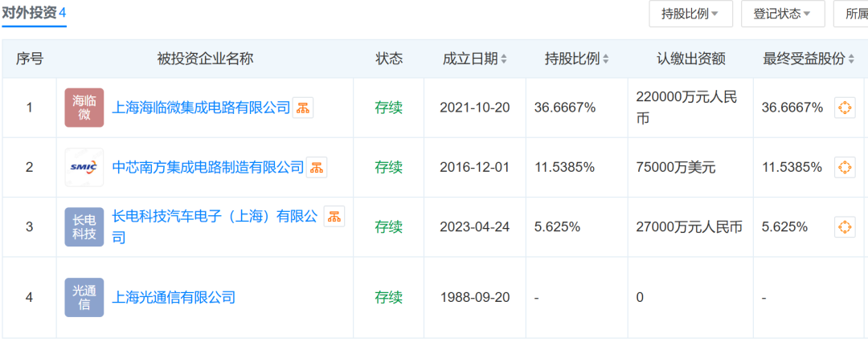Click the 光通信 company logo
The width and height of the screenshot is (868, 342).
coord(84,297)
